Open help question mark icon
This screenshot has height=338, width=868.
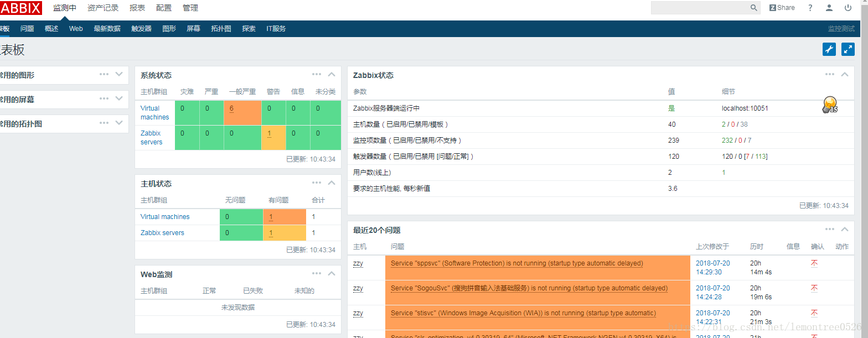[x=810, y=8]
